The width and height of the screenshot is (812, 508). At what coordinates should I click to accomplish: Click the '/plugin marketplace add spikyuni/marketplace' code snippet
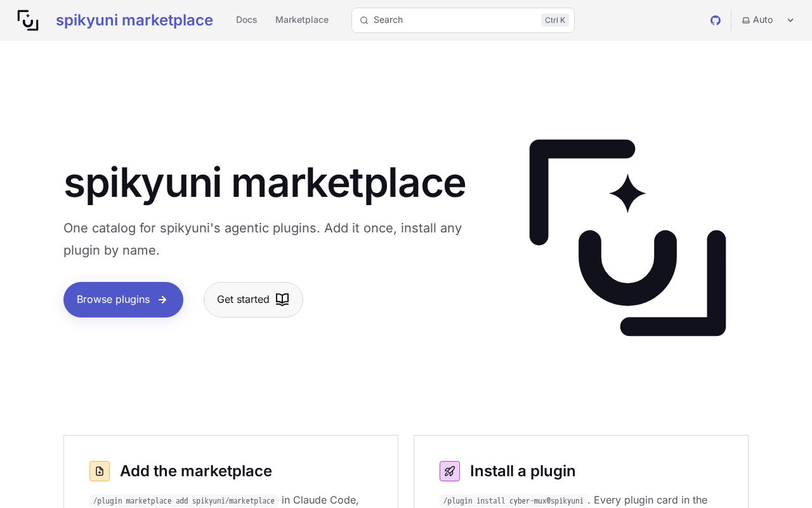[x=184, y=501]
